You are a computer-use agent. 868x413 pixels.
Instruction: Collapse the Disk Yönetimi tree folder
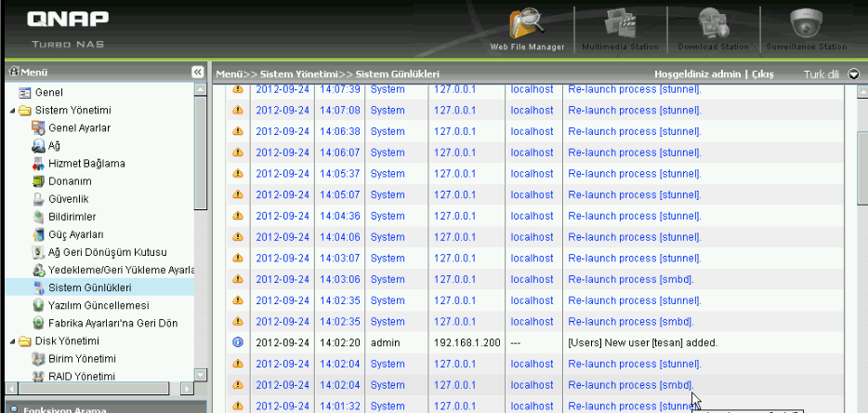[x=13, y=341]
